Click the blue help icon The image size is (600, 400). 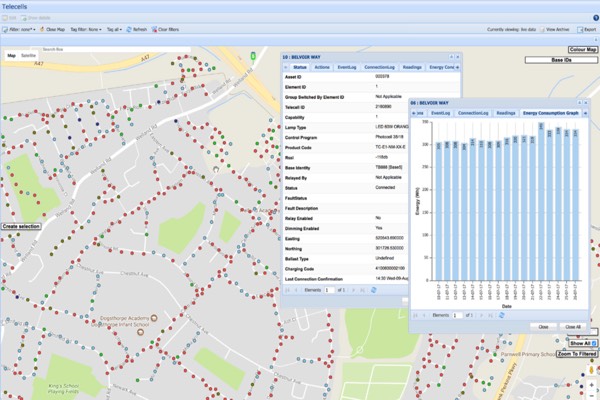pos(596,18)
